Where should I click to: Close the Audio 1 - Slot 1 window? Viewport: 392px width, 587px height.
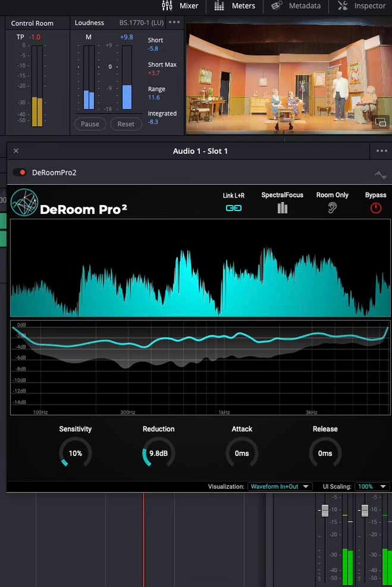point(15,151)
